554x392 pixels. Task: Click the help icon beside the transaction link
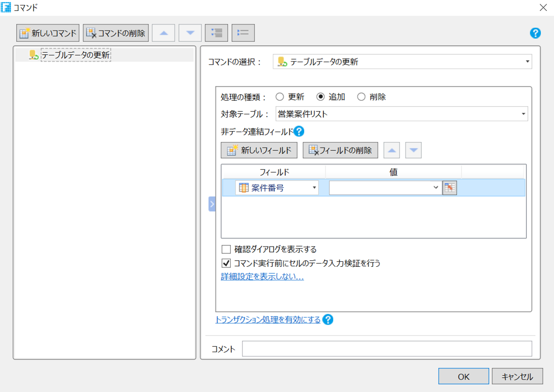point(328,320)
